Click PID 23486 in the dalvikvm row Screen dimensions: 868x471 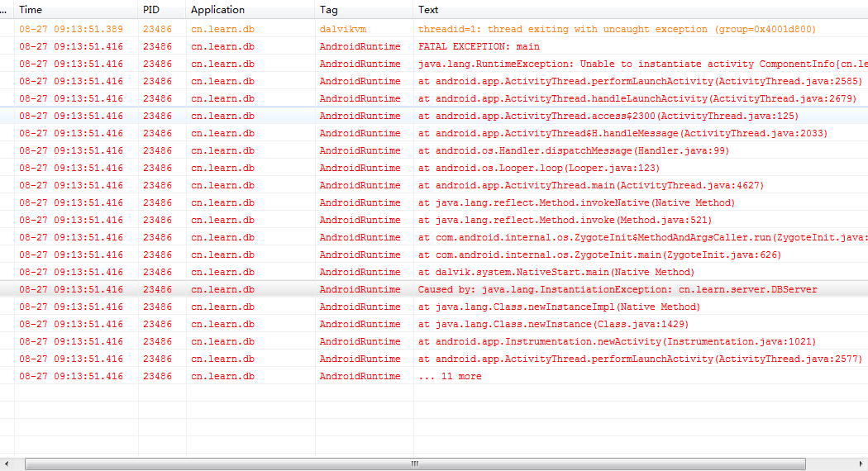157,29
